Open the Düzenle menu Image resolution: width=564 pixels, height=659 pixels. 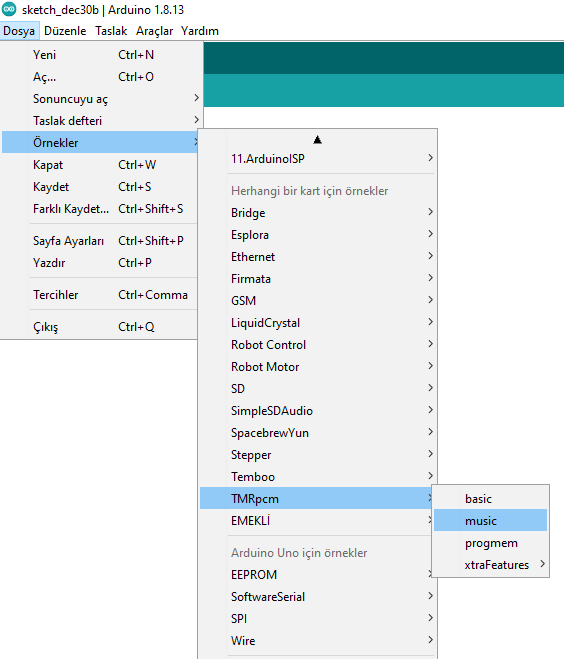point(65,31)
